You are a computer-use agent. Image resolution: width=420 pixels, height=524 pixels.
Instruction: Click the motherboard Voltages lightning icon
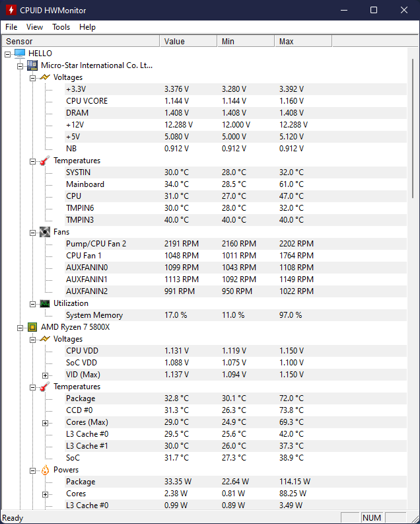pos(45,77)
